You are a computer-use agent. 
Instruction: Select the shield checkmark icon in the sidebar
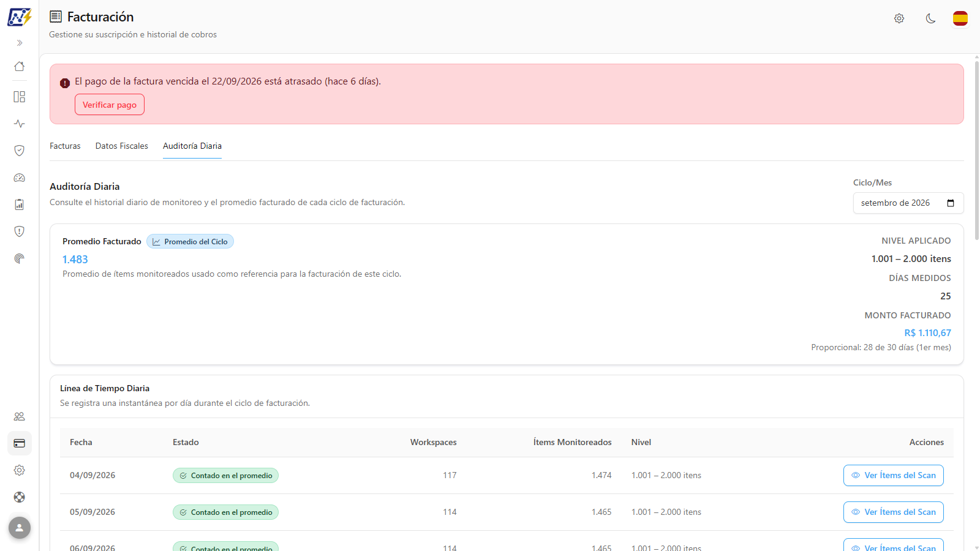tap(20, 151)
